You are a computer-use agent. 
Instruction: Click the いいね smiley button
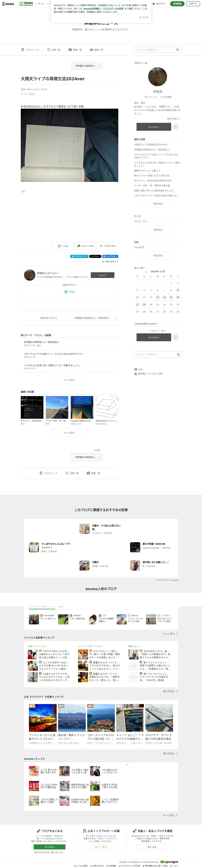63,246
